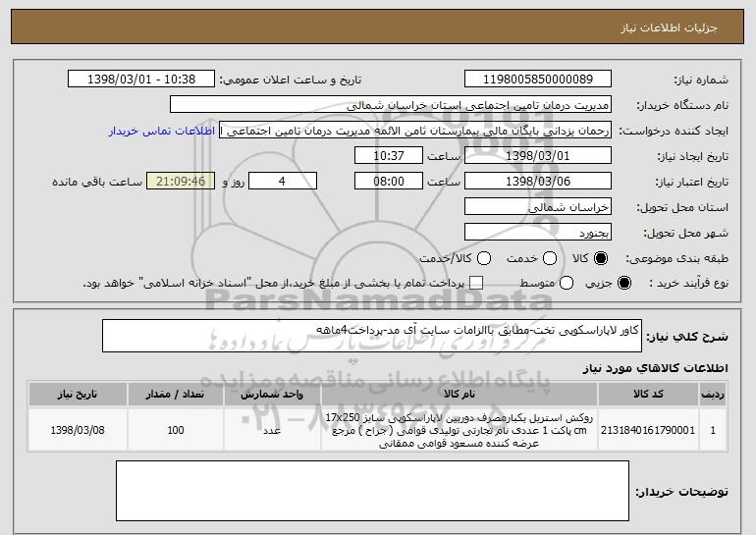Screen dimensions: 756x535
Task: Click the quantity cell 100
Action: (x=175, y=430)
